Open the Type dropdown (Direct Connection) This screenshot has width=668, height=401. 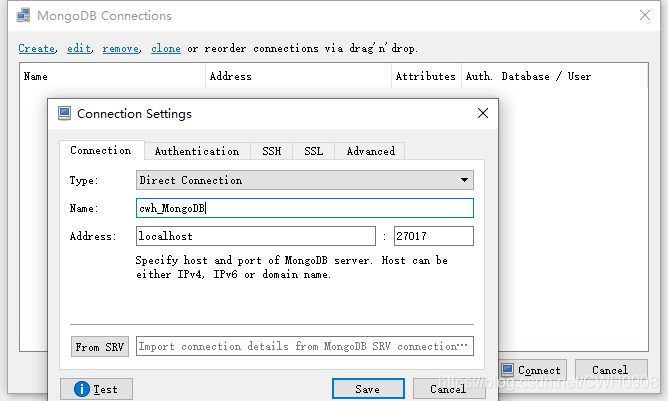tap(305, 180)
